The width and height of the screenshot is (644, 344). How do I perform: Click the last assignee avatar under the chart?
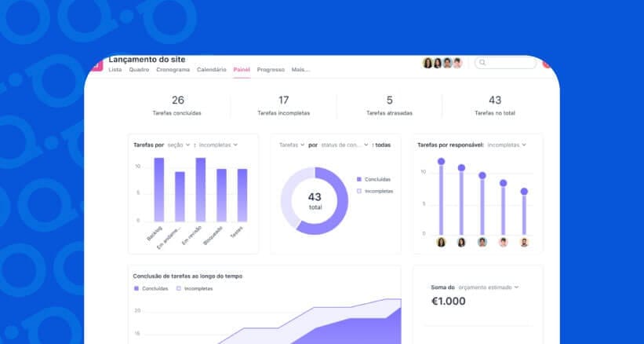(524, 242)
